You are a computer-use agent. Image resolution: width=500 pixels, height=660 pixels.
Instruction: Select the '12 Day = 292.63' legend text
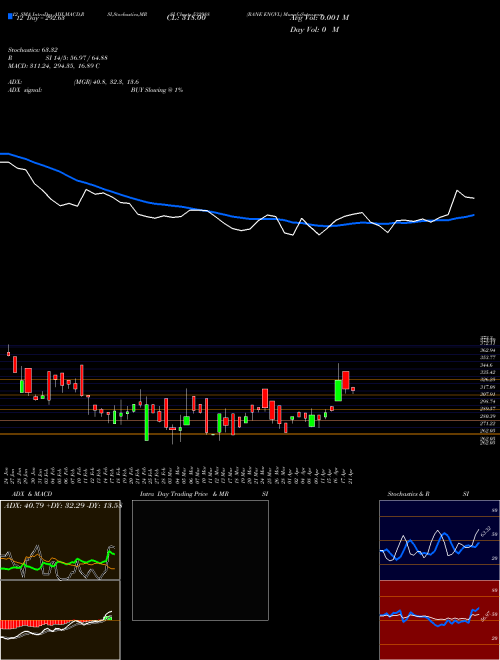[x=39, y=19]
